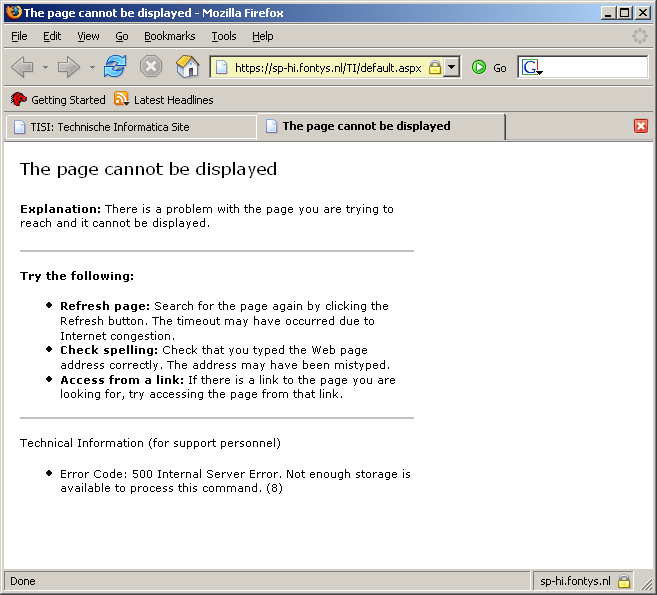
Task: Click the 'Refresh page:' bold text
Action: coord(105,306)
